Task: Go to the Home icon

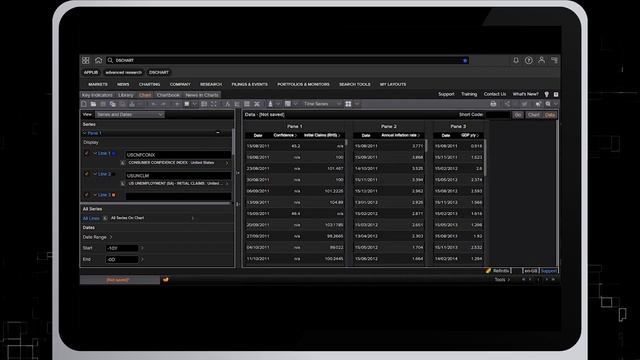Action: 98,60
